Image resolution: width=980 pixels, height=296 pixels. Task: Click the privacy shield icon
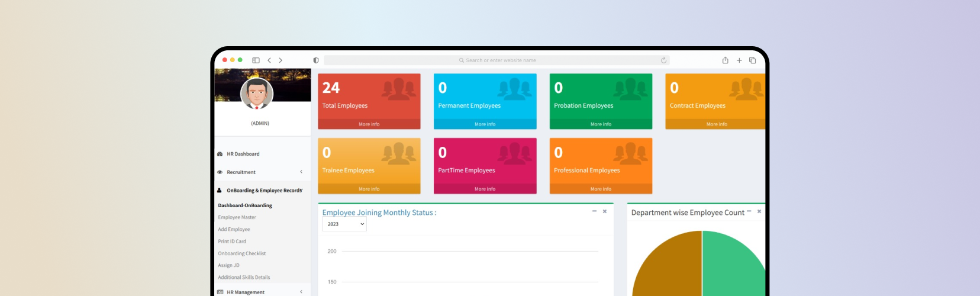[x=316, y=60]
